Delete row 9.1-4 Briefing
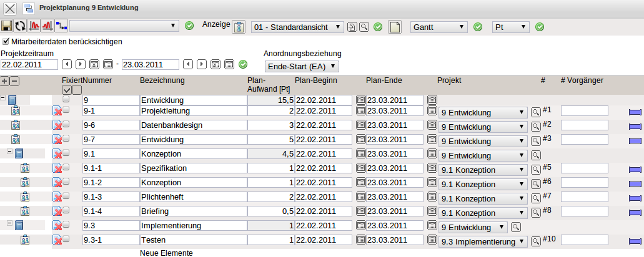Screen dimensions: 644x257 click(x=57, y=211)
